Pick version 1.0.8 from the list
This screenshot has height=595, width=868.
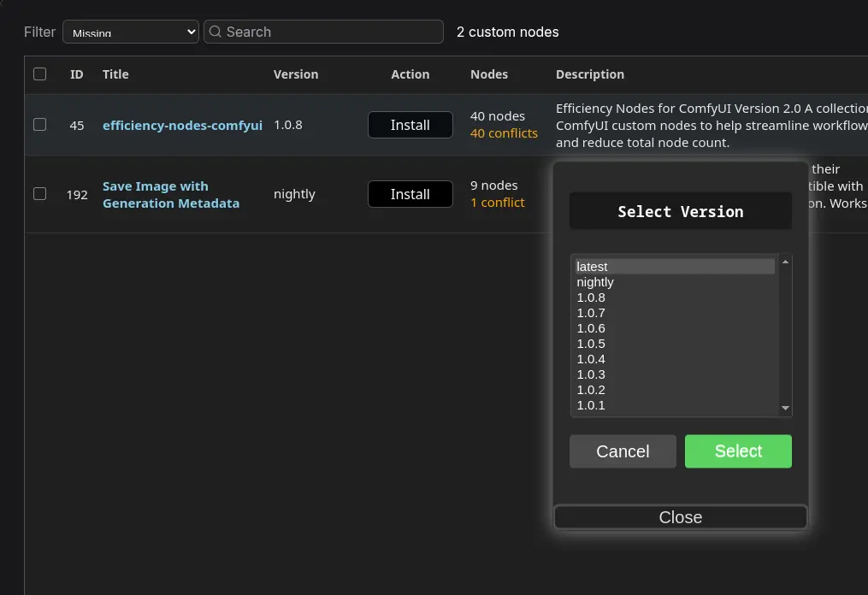[x=674, y=297]
